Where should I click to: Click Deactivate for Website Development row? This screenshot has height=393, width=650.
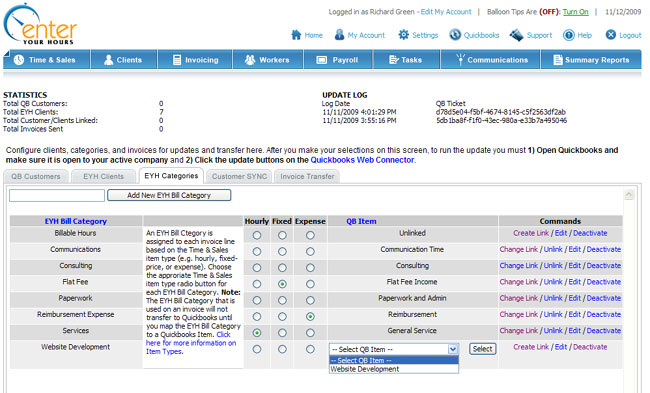click(590, 347)
